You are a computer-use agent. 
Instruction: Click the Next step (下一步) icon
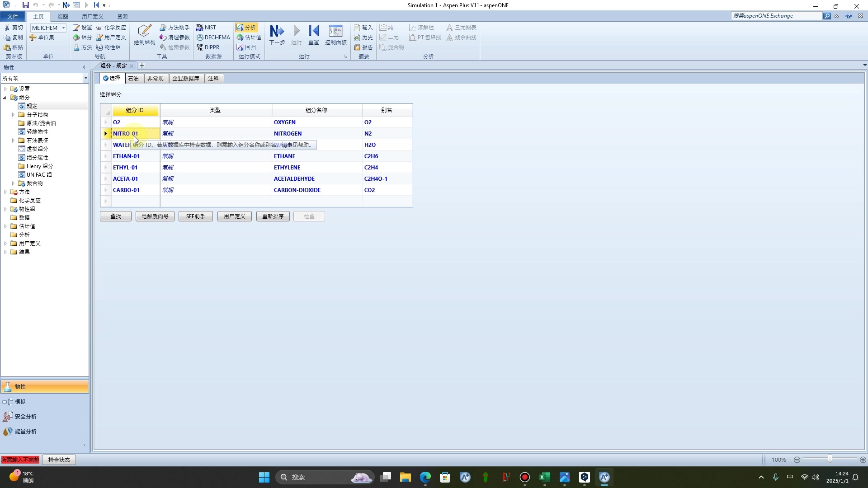[x=277, y=31]
